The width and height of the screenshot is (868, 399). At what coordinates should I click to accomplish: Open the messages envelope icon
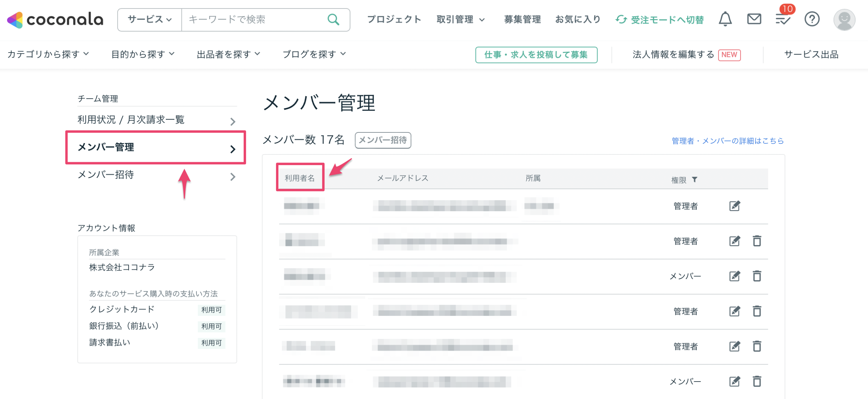[x=754, y=19]
